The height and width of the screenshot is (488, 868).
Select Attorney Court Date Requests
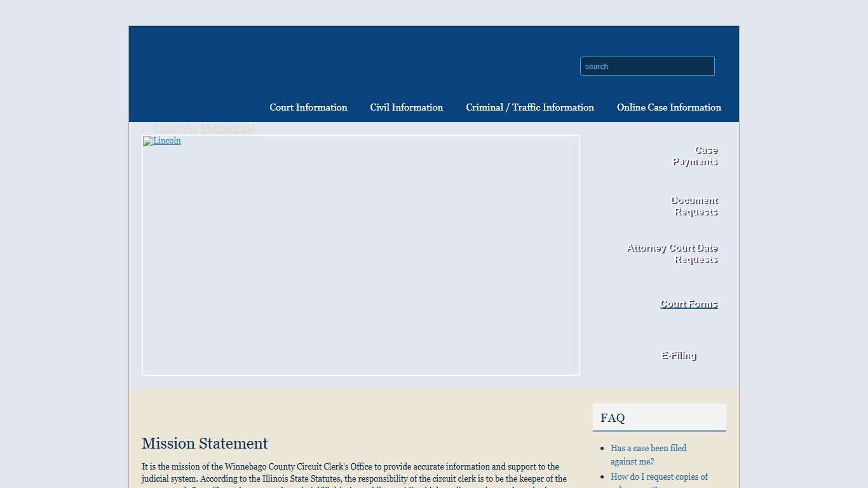pyautogui.click(x=672, y=254)
